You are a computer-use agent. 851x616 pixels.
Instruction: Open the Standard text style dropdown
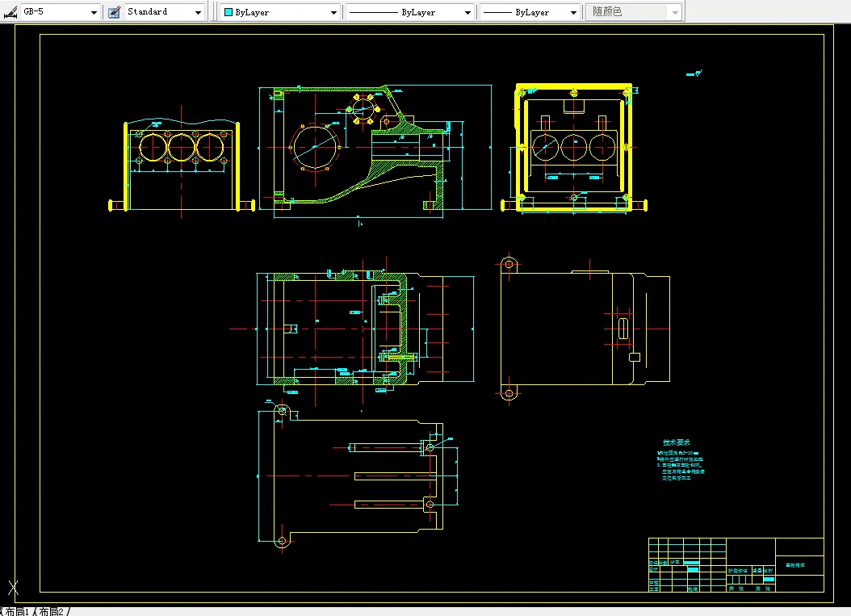coord(198,12)
